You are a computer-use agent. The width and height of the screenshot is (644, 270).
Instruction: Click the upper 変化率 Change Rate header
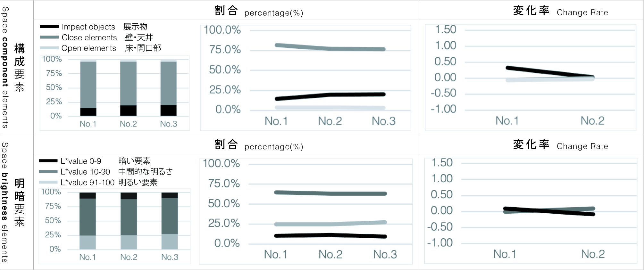tap(560, 11)
